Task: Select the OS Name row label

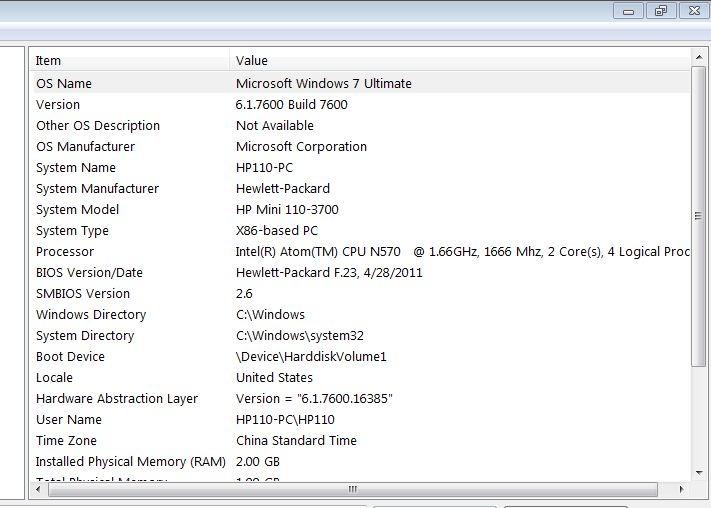Action: (64, 83)
